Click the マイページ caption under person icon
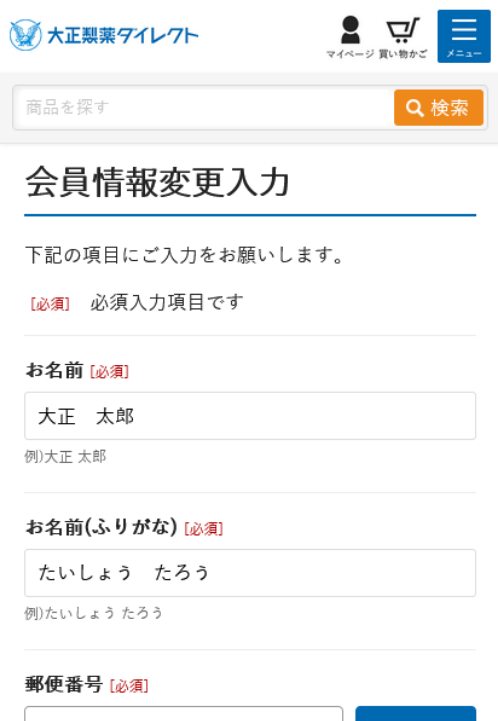Viewport: 498px width, 721px height. (350, 54)
